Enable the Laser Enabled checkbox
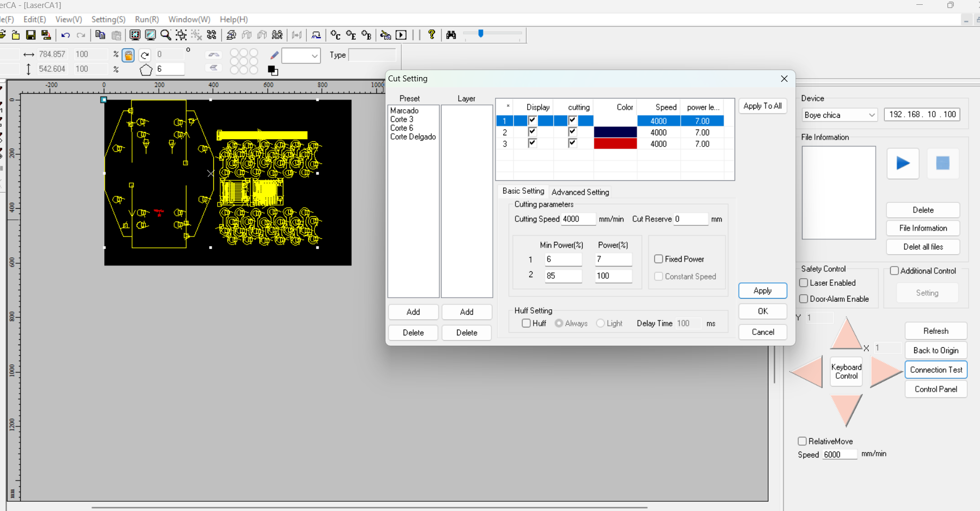 [804, 283]
